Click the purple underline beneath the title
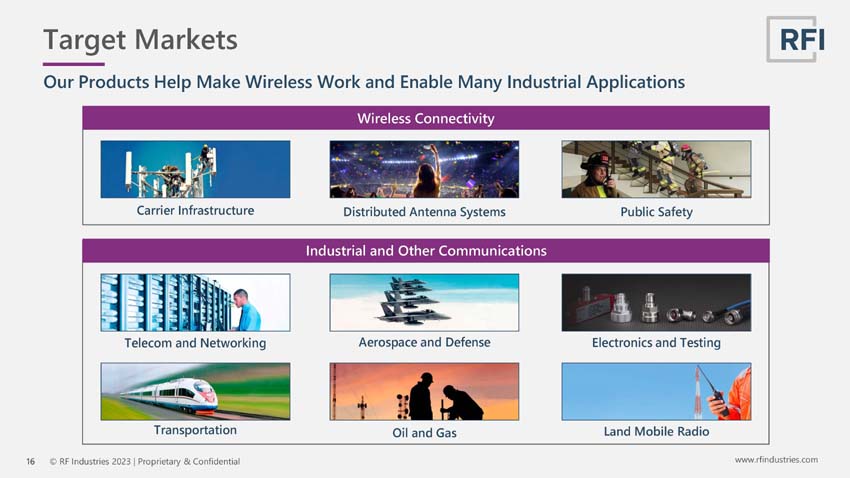This screenshot has height=478, width=850. (x=74, y=64)
